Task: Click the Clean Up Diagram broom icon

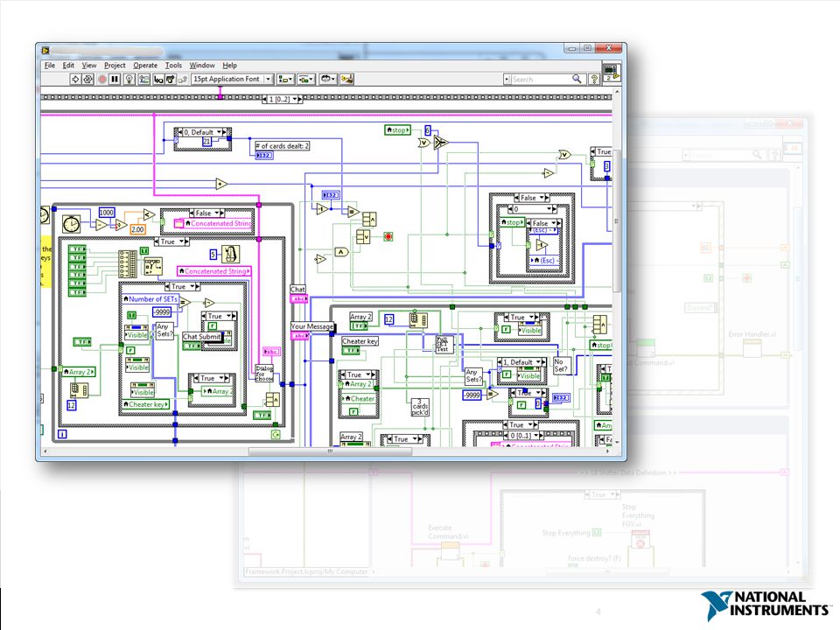Action: 346,80
